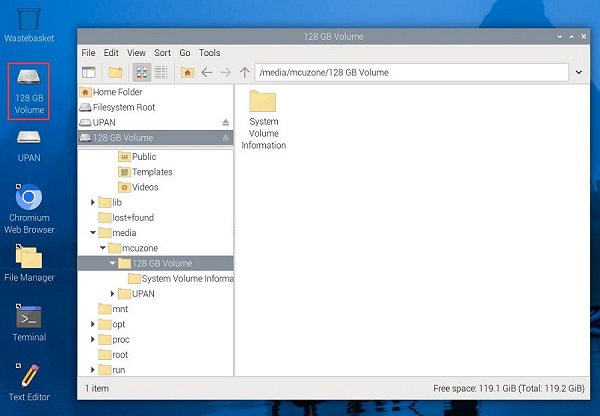The height and width of the screenshot is (416, 600).
Task: Click the free space status text
Action: coord(509,388)
